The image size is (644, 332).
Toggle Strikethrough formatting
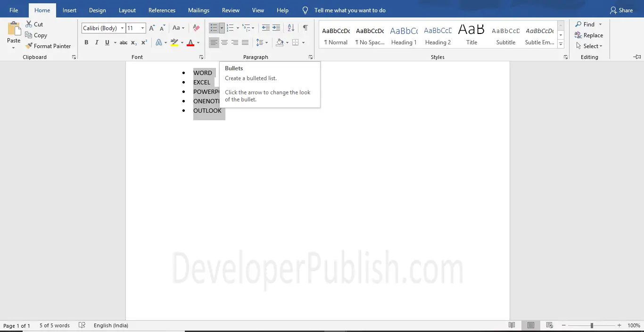tap(124, 42)
